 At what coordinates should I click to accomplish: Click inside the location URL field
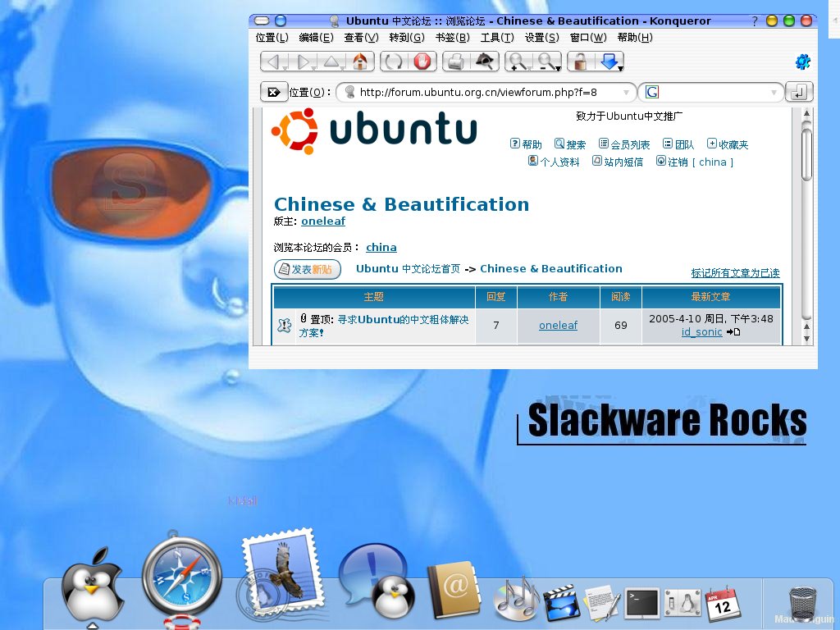coord(487,92)
